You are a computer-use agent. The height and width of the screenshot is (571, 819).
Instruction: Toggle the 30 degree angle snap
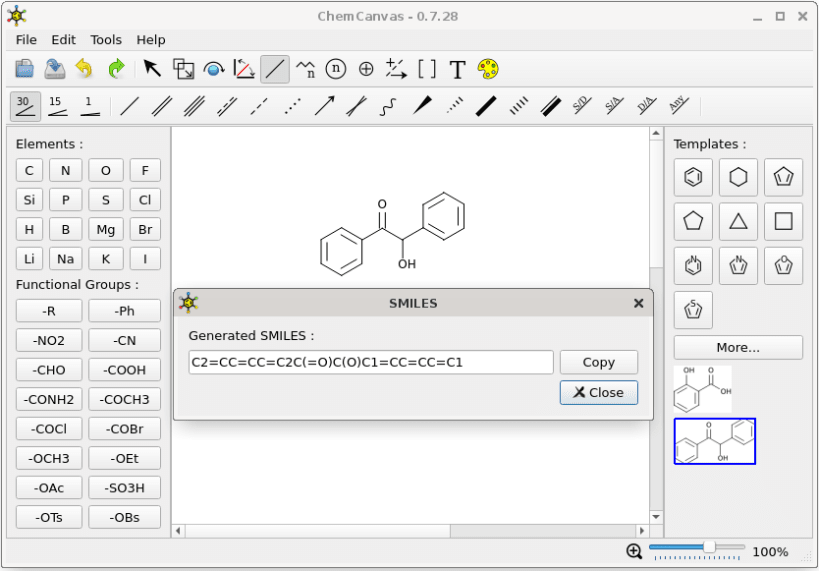[25, 106]
